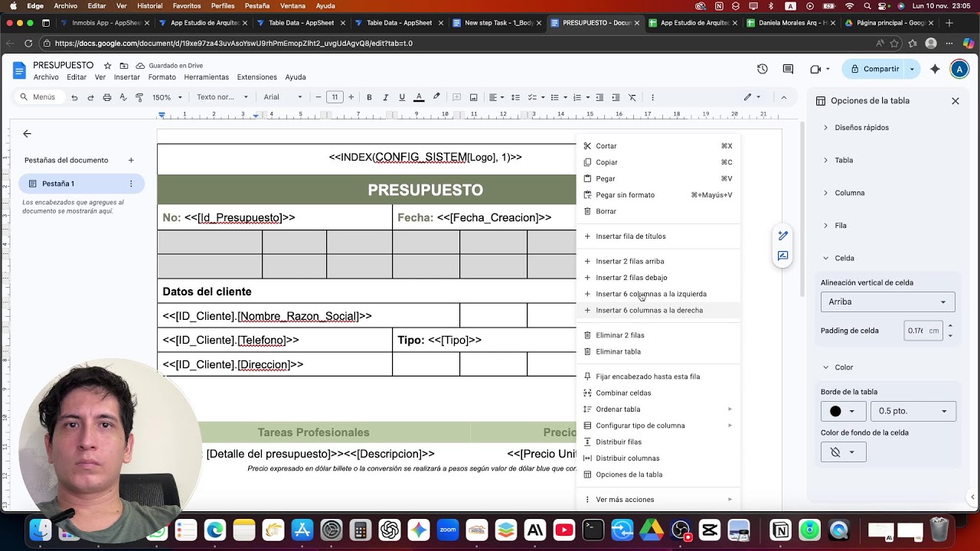
Task: Choose Combinar celdas option
Action: (x=658, y=393)
